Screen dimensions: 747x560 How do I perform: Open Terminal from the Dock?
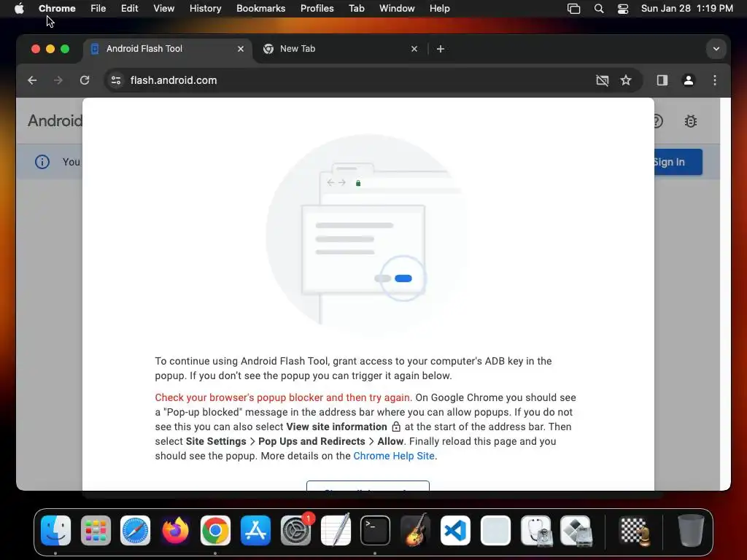click(x=376, y=531)
